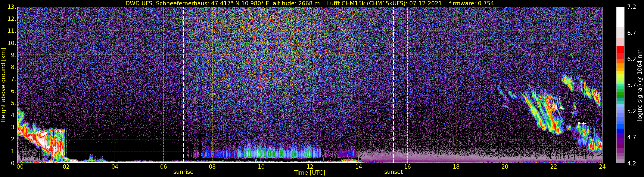This screenshot has height=177, width=644.
Task: Click the time axis tick label 12
Action: (x=310, y=167)
